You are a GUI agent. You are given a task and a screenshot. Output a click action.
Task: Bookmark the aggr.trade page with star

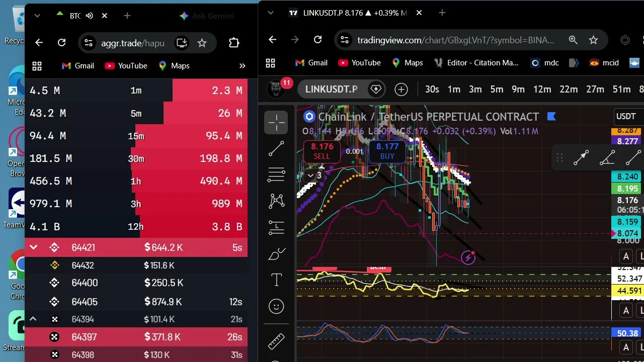pyautogui.click(x=202, y=43)
